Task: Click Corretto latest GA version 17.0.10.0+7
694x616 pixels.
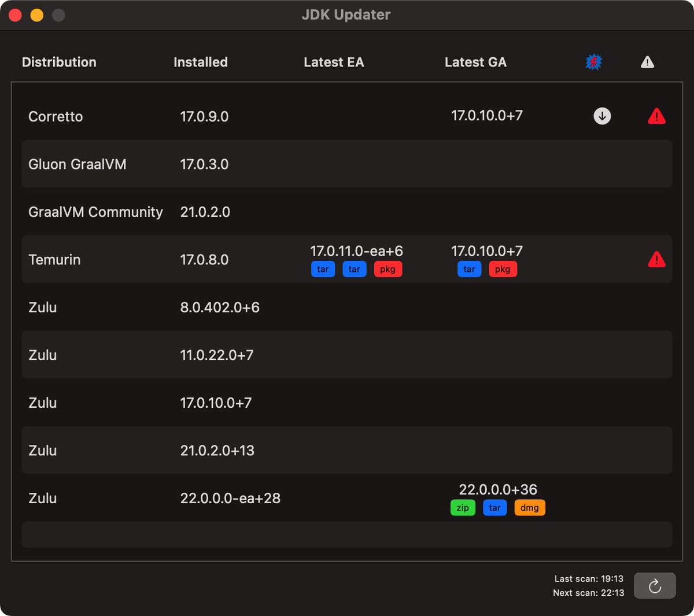Action: [487, 116]
